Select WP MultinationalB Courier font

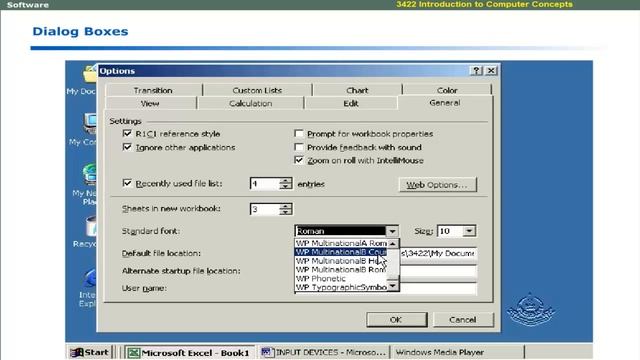click(x=341, y=252)
